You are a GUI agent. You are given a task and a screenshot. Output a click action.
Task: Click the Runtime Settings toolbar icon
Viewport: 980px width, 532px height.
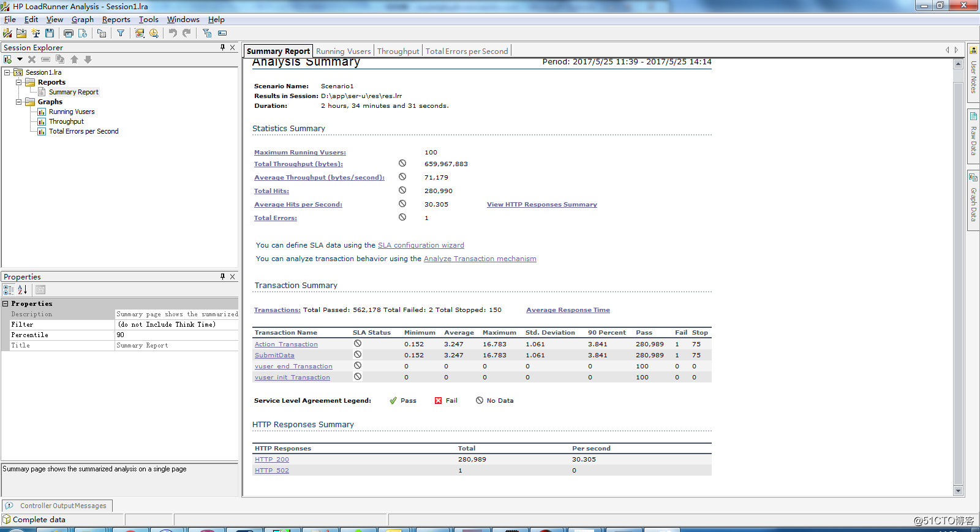coord(102,33)
